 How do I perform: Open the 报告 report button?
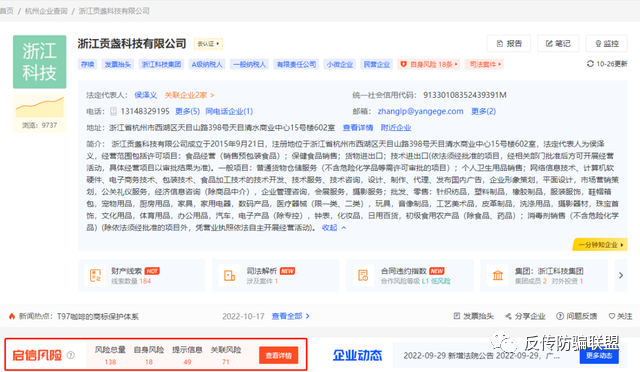click(x=509, y=43)
